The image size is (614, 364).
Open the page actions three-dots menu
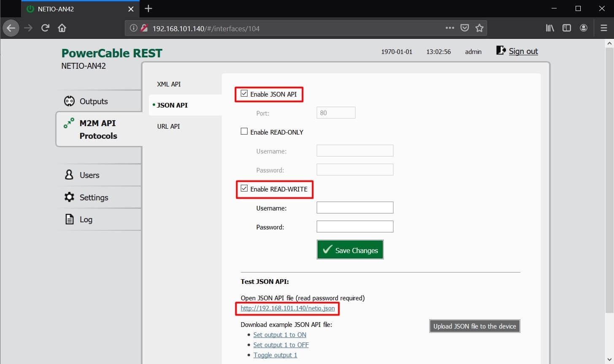pyautogui.click(x=450, y=28)
